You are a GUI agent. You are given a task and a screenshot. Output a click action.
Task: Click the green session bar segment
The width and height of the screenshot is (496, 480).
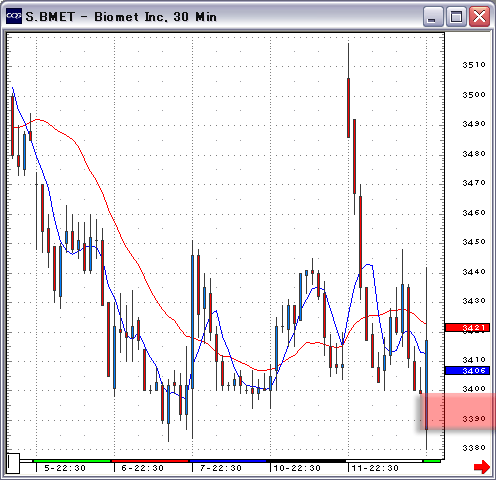coord(72,461)
